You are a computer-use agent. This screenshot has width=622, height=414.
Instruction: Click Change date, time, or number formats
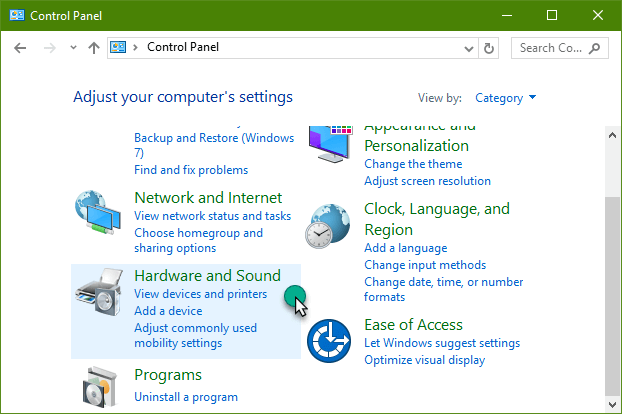coord(443,289)
